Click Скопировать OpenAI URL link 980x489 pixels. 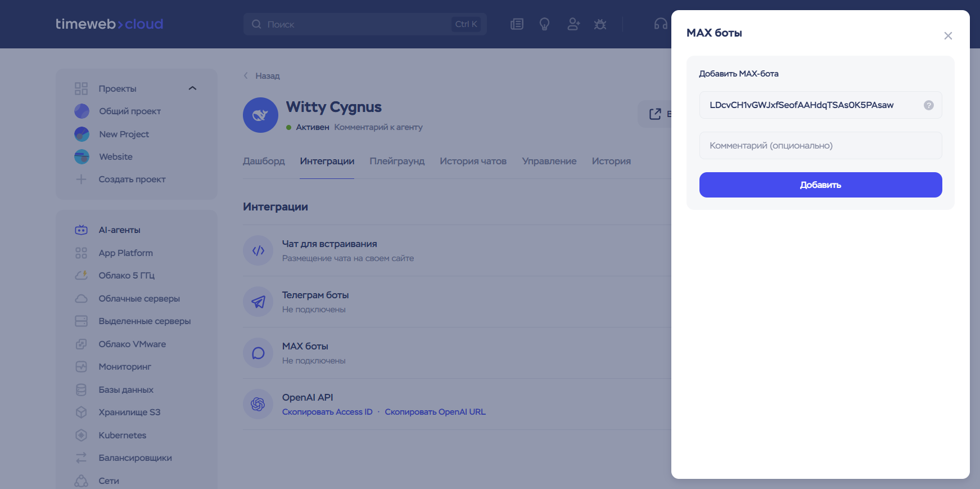[435, 412]
